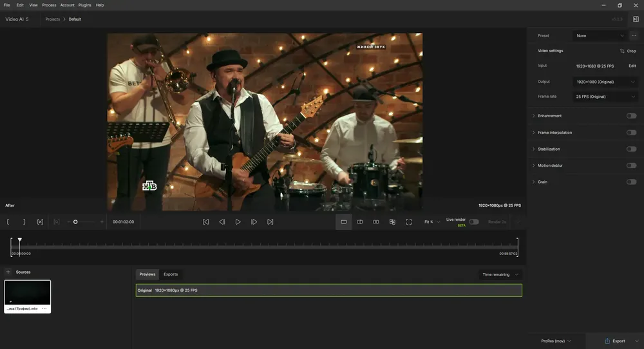Jump to the last frame
The image size is (644, 349).
[x=270, y=222]
